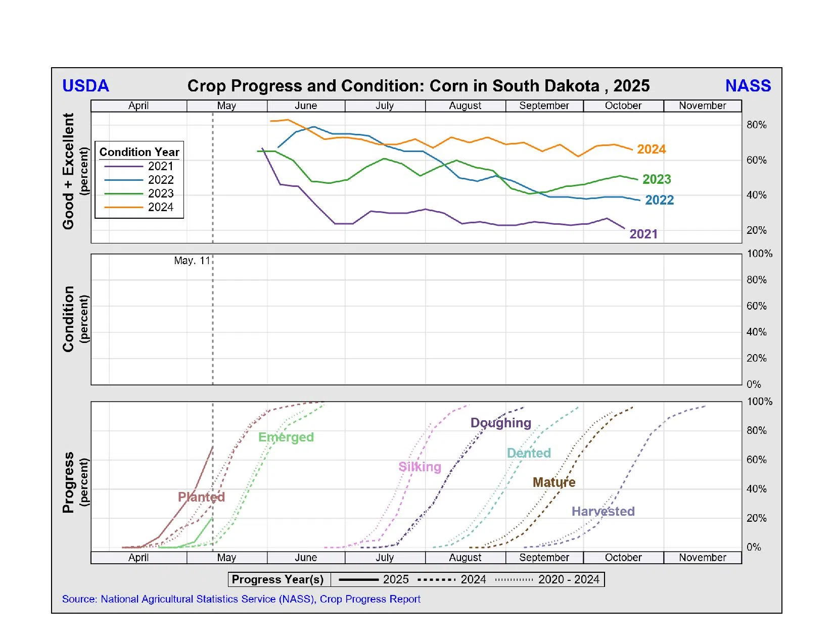Open the NASS Crop Progress Report source text
Viewport: 834px width, 644px height.
pos(241,599)
